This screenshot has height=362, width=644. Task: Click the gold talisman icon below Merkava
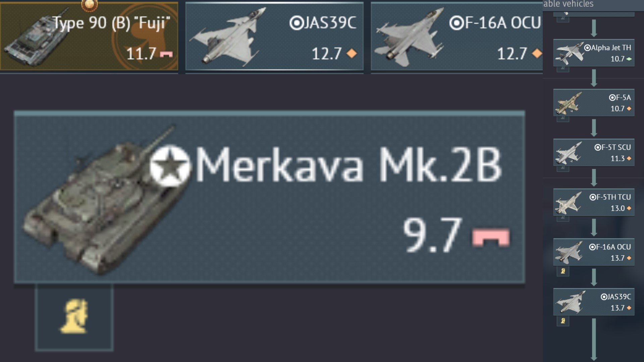(74, 317)
